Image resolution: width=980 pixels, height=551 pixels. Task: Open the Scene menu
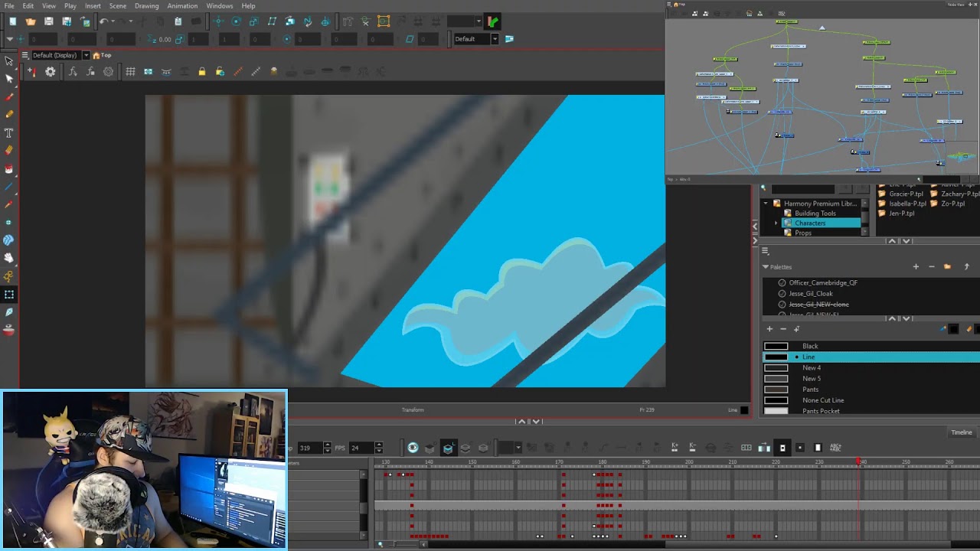tap(118, 5)
